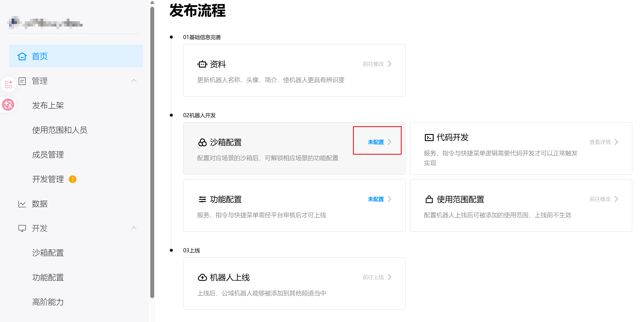Click the pink translate floating icon

tap(8, 105)
